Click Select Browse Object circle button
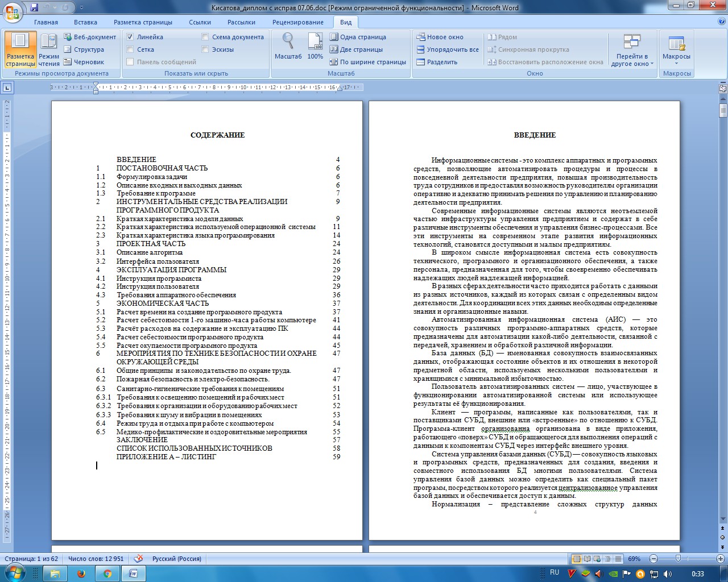This screenshot has height=582, width=728. (x=723, y=537)
